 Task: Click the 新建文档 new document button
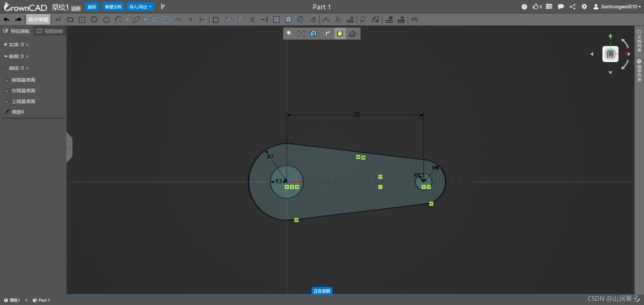click(113, 7)
